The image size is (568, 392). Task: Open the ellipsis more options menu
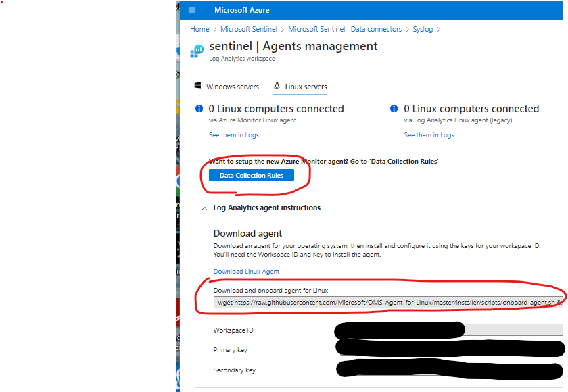coord(394,47)
